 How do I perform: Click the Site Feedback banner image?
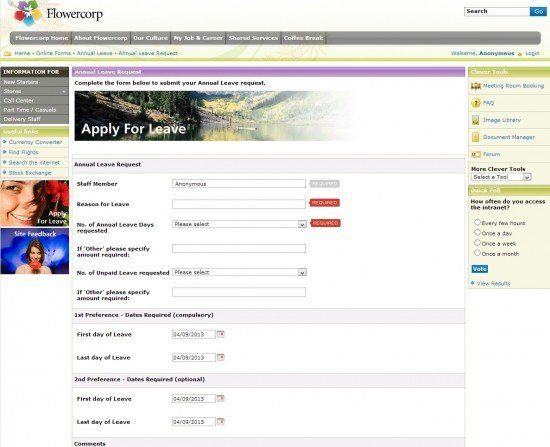coord(35,251)
